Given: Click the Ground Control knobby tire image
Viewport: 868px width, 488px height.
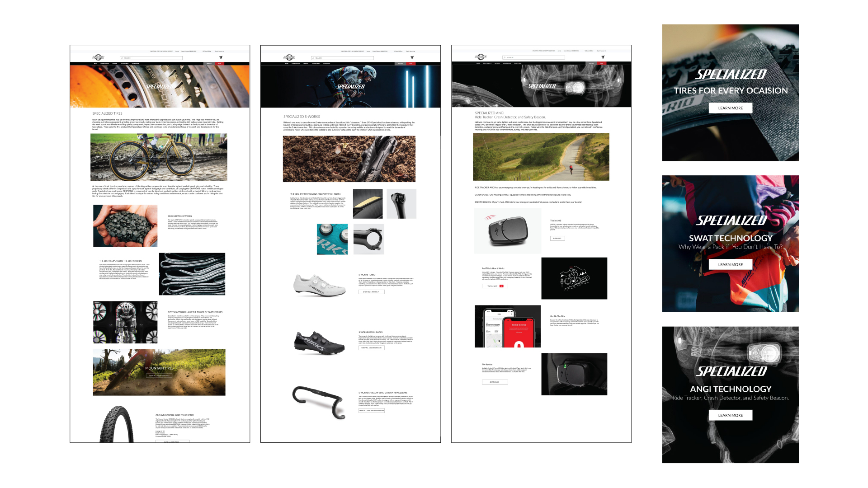Looking at the screenshot, I should pyautogui.click(x=117, y=424).
